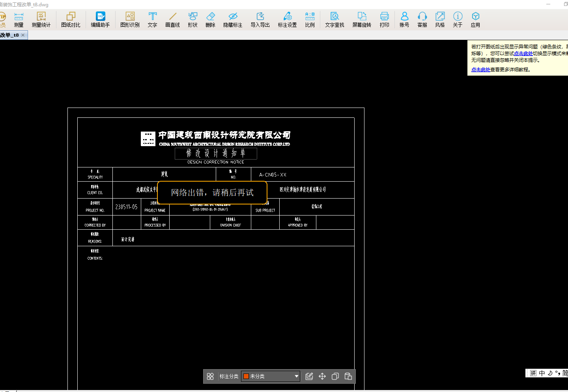Close the 改单_t8 document tab
568x392 pixels.
23,35
